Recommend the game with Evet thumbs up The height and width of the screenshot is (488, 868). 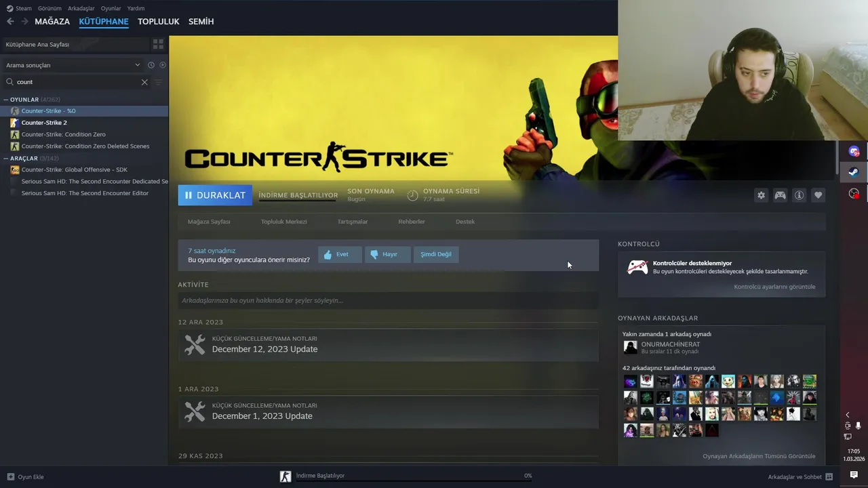(x=340, y=254)
